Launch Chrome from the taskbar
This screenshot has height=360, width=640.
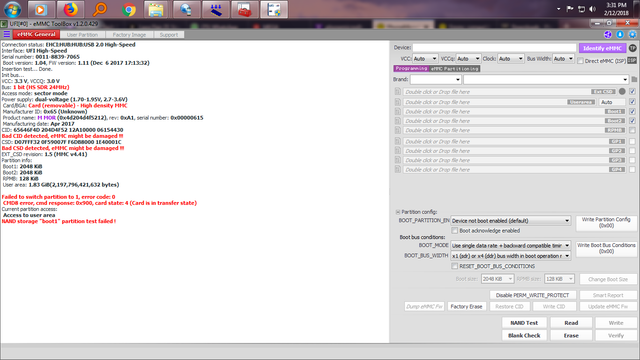tap(129, 9)
